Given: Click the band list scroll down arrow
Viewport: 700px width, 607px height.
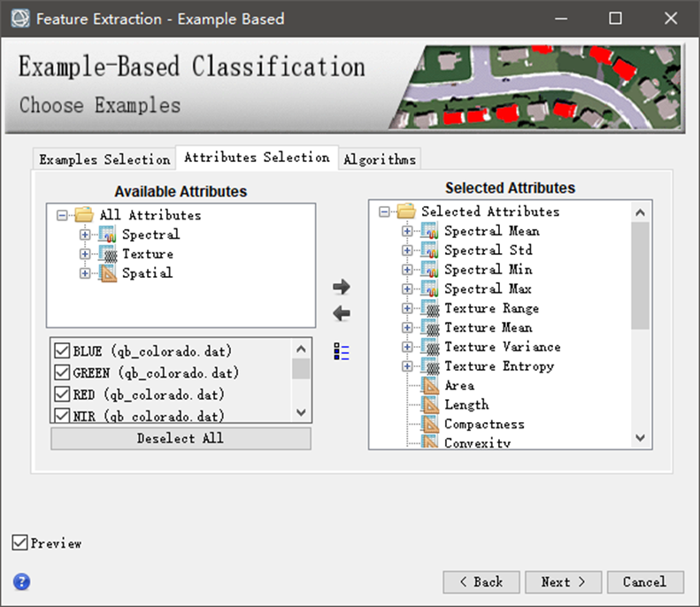Looking at the screenshot, I should click(x=301, y=412).
